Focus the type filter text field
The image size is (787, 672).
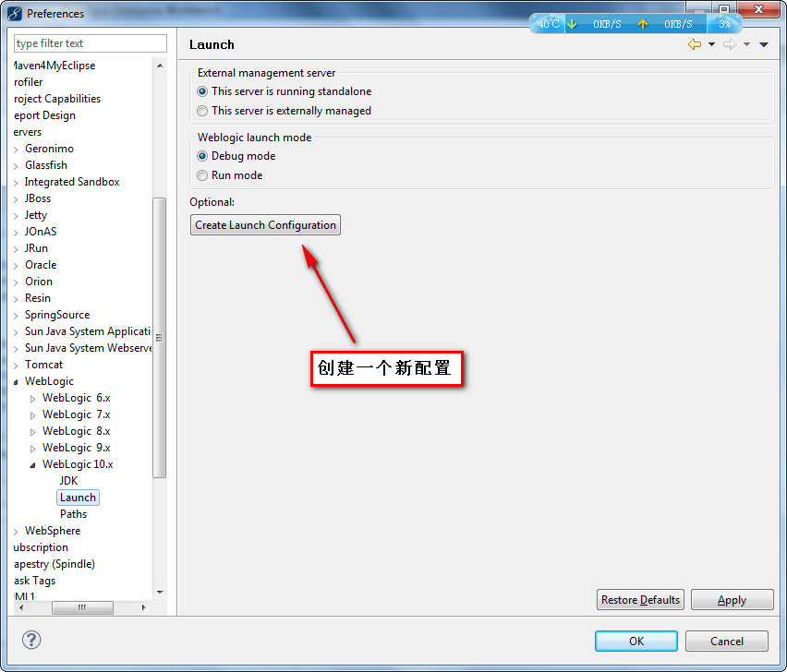[91, 43]
